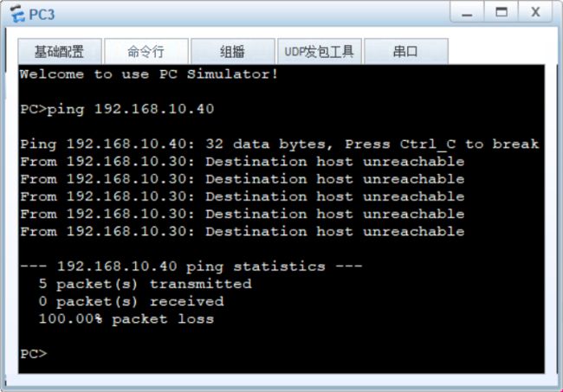This screenshot has height=392, width=563.
Task: Click the first Destination host unreachable line
Action: coord(243,162)
